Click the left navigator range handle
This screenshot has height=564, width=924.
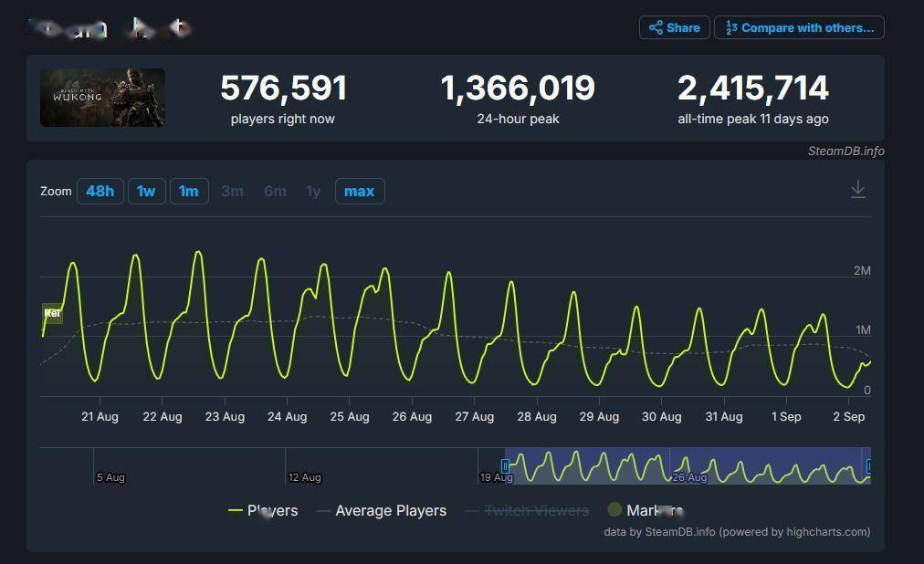[x=505, y=466]
